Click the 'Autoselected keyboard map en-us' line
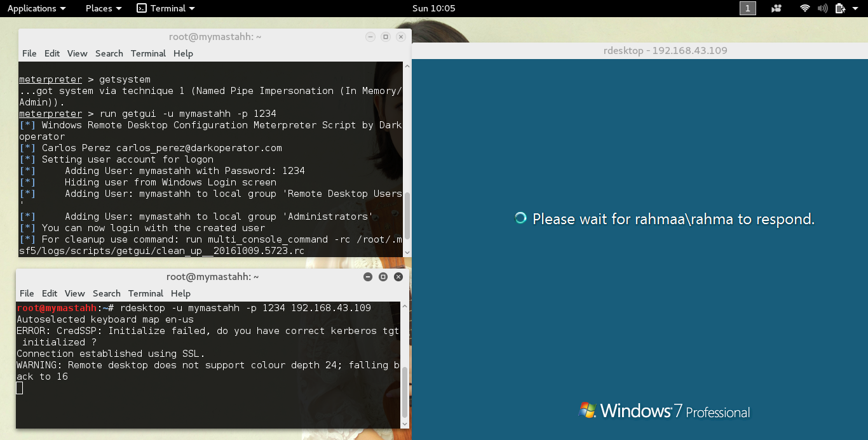 coord(105,319)
